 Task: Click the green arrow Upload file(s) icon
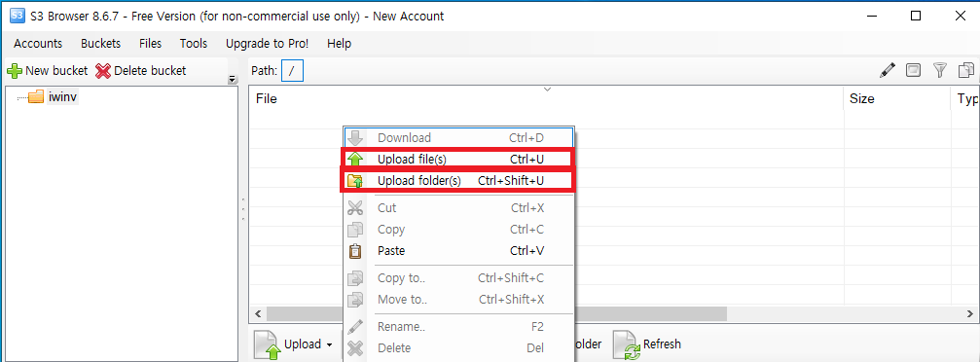pyautogui.click(x=355, y=159)
